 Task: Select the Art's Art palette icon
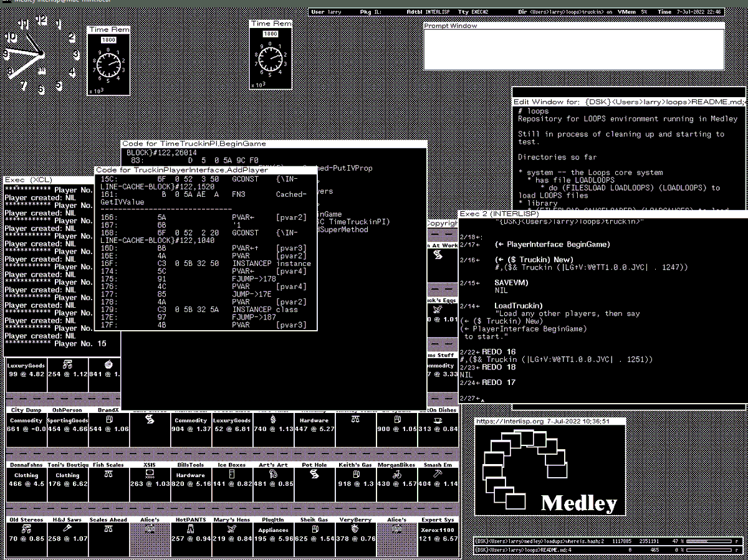click(272, 474)
